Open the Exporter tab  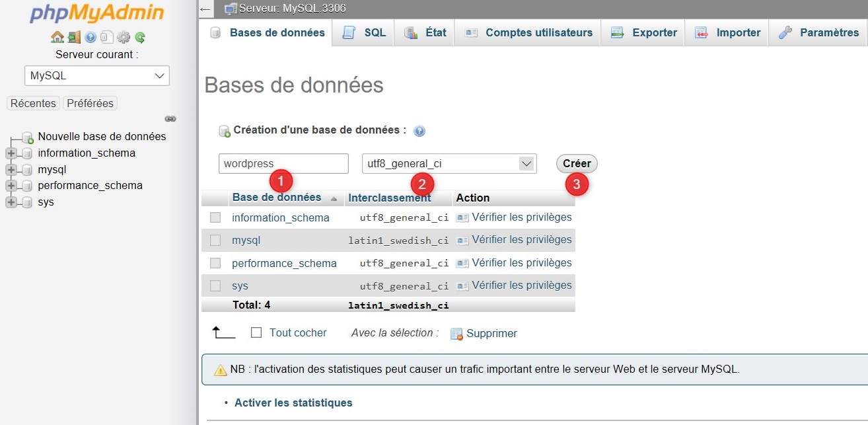click(x=643, y=32)
